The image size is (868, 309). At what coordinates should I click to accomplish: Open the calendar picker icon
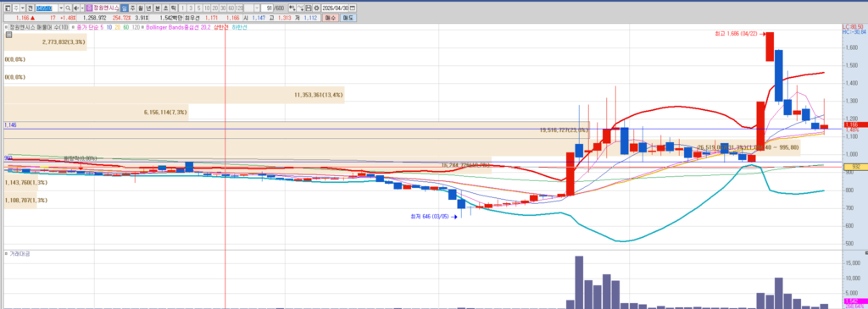point(353,8)
